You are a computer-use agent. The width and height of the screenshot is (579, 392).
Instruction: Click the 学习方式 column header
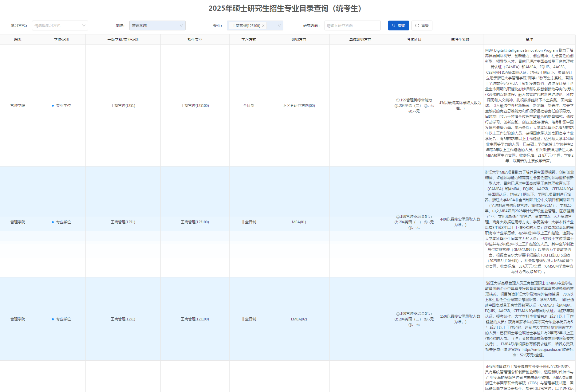(249, 40)
